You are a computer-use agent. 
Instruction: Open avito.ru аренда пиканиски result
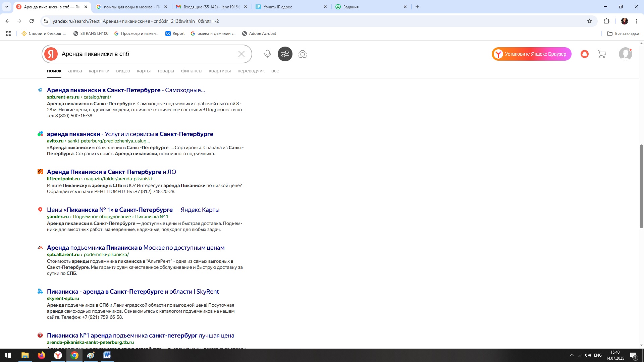tap(130, 134)
